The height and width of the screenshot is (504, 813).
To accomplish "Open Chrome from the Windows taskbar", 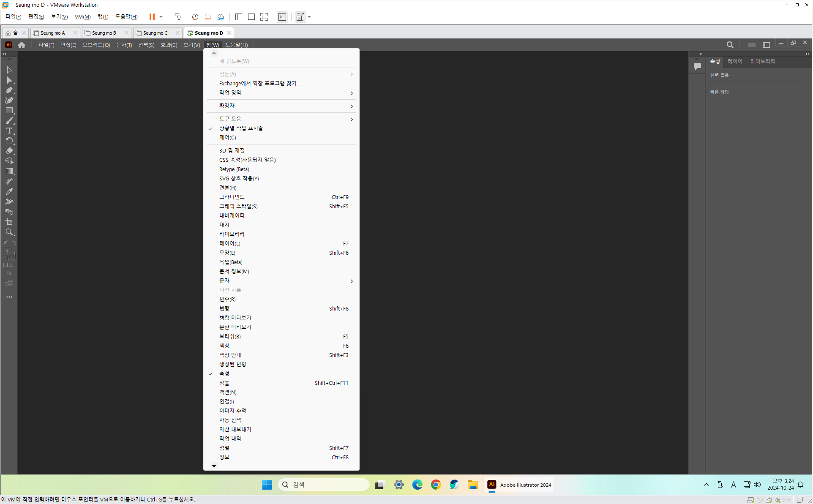I will click(436, 485).
